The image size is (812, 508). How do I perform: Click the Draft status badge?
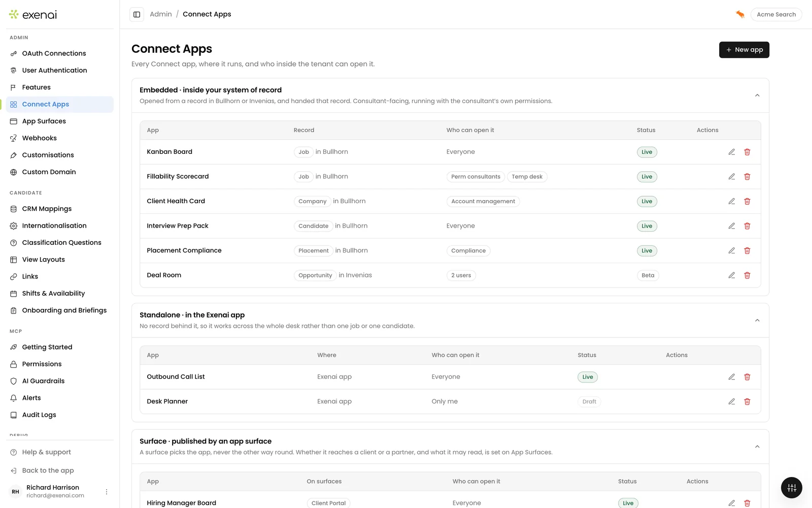pyautogui.click(x=589, y=401)
